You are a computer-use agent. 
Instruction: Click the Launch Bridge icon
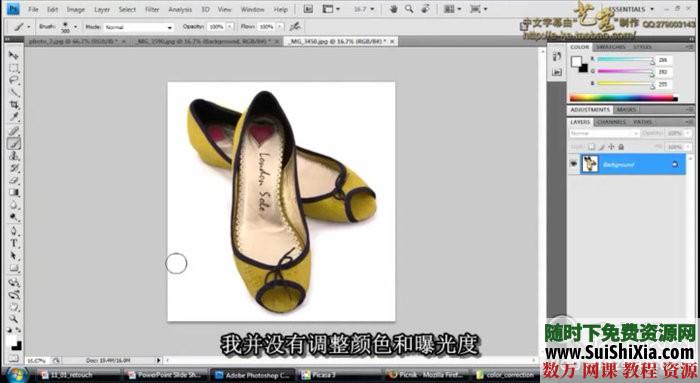(x=308, y=9)
